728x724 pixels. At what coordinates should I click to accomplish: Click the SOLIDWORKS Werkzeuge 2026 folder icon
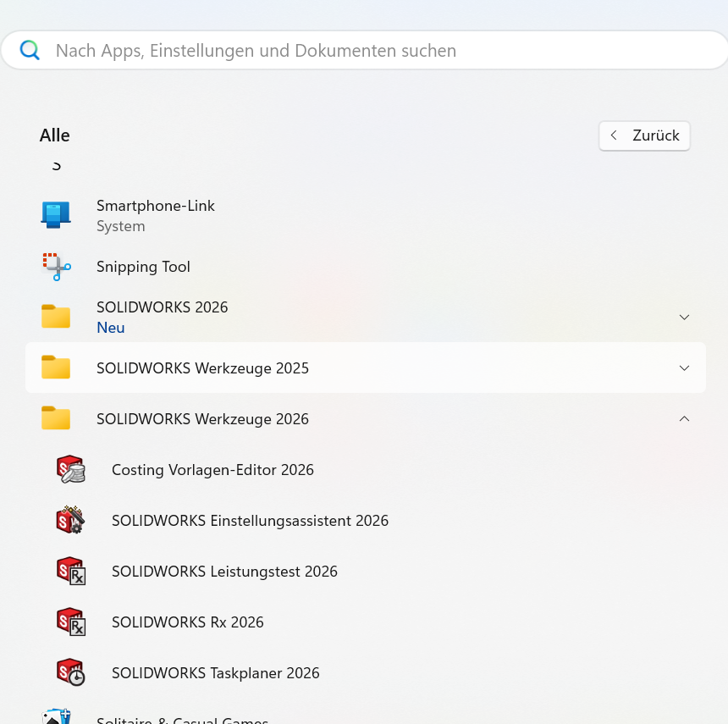pos(56,418)
